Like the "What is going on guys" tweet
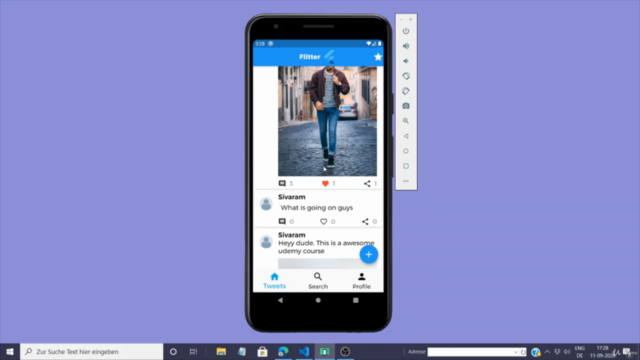 323,221
